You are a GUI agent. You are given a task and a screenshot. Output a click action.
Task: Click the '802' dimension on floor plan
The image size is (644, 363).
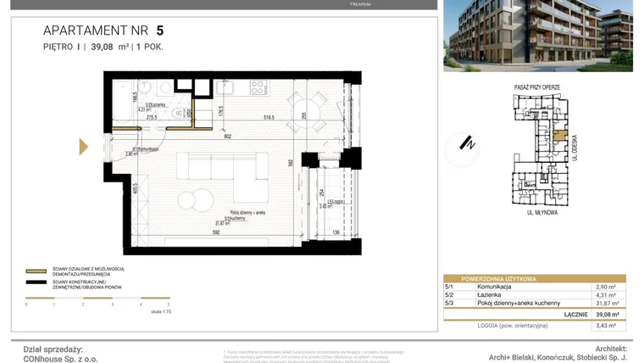tap(228, 136)
